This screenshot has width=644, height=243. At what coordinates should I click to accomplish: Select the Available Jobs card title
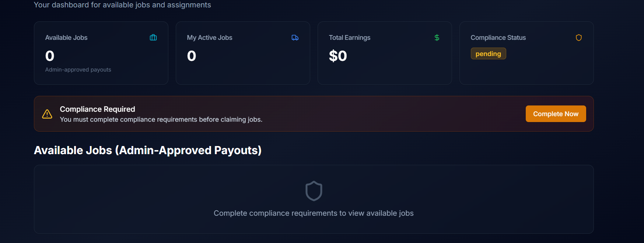pos(66,38)
